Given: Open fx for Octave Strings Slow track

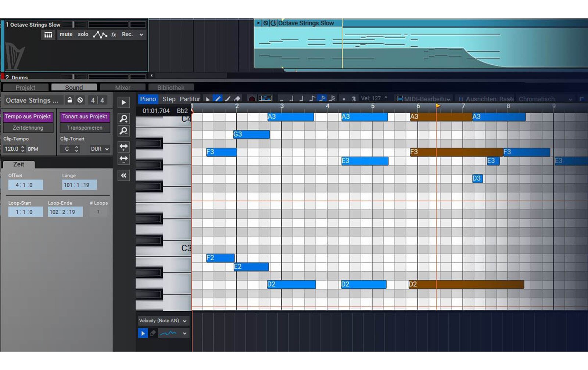Looking at the screenshot, I should pyautogui.click(x=114, y=35).
